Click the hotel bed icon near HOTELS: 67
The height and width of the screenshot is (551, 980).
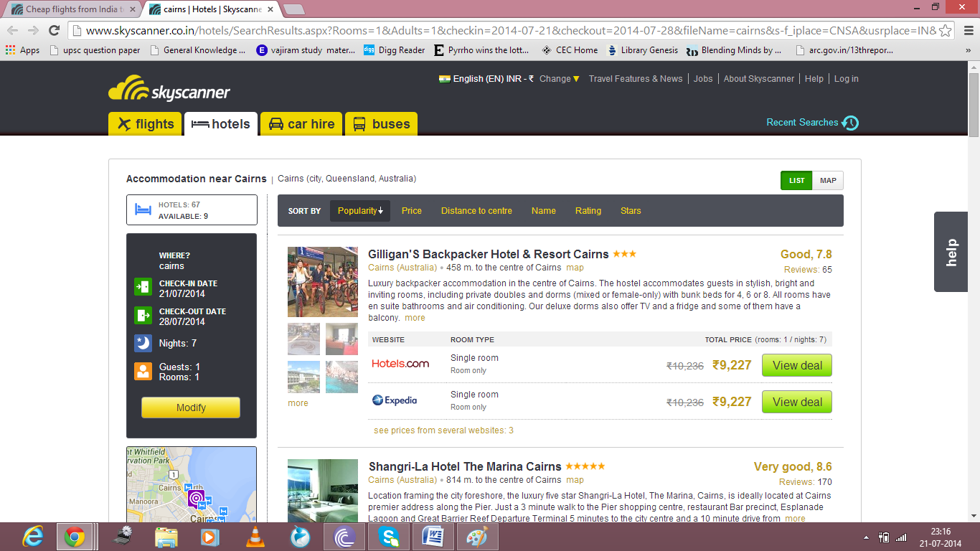click(x=143, y=210)
